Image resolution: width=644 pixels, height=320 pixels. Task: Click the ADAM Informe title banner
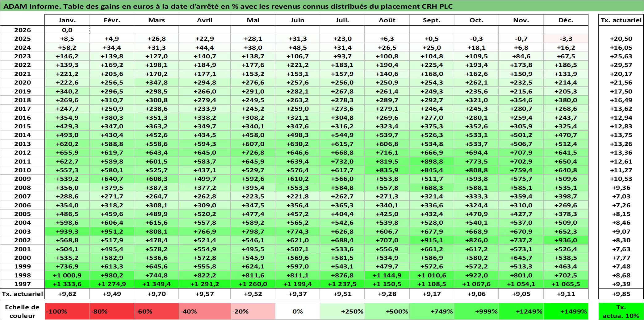point(322,6)
